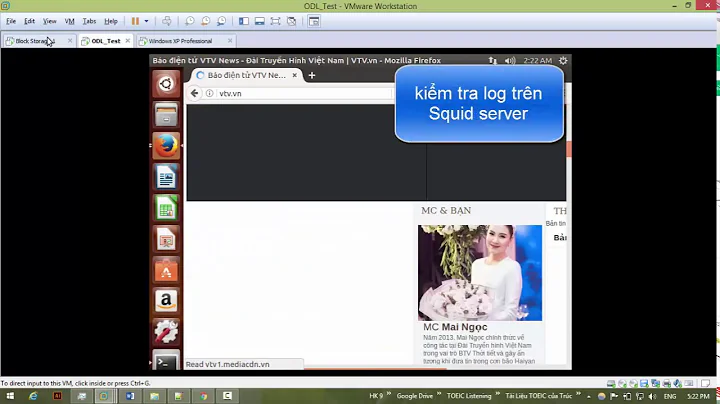Revert VM to previous snapshot

pos(205,21)
